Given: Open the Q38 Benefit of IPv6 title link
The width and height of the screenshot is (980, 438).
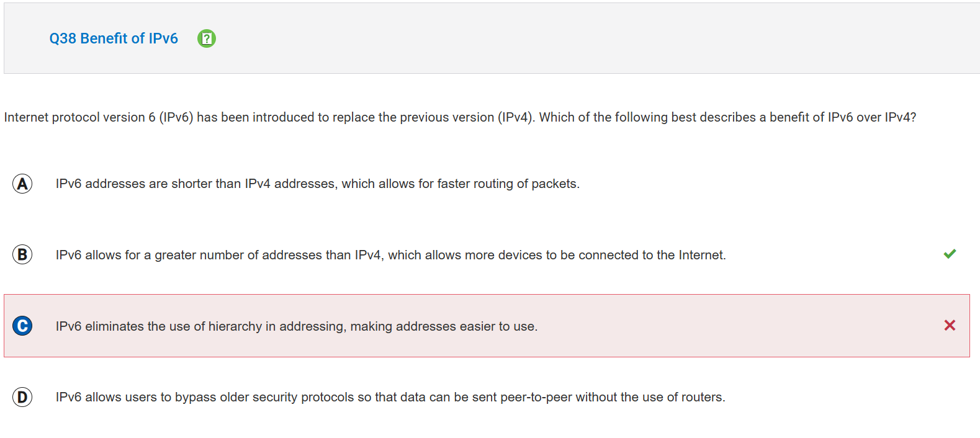Looking at the screenshot, I should coord(114,38).
